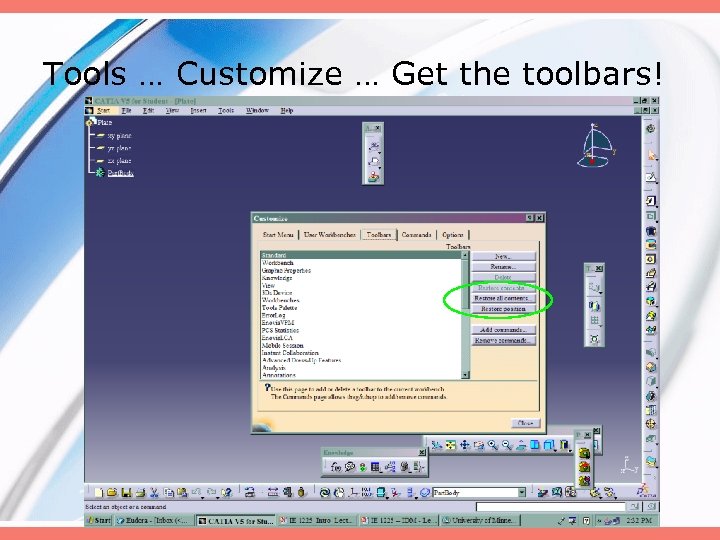
Task: Click the Design Table icon in Knowledge toolbar
Action: (376, 467)
